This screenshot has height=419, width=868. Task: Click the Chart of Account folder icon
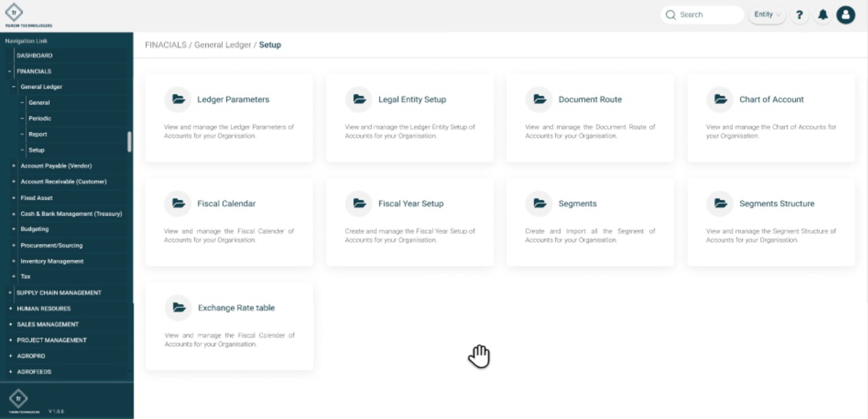[720, 99]
